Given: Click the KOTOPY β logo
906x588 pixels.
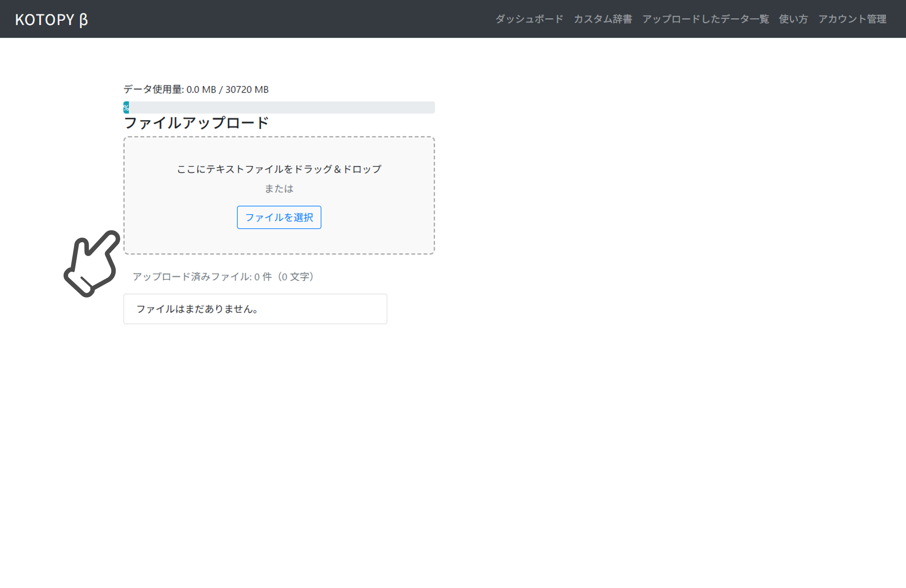Looking at the screenshot, I should coord(51,20).
